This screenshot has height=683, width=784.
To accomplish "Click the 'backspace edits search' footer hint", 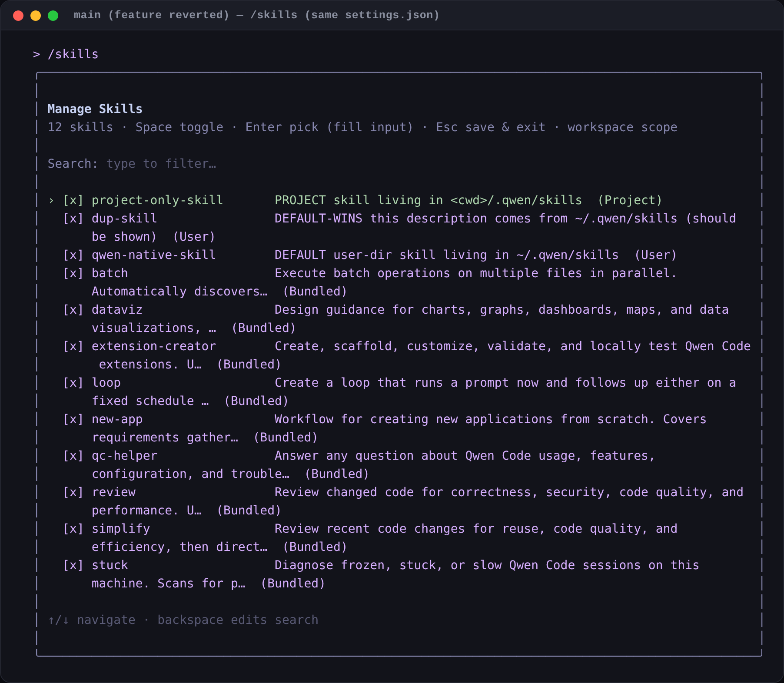I will [x=238, y=620].
